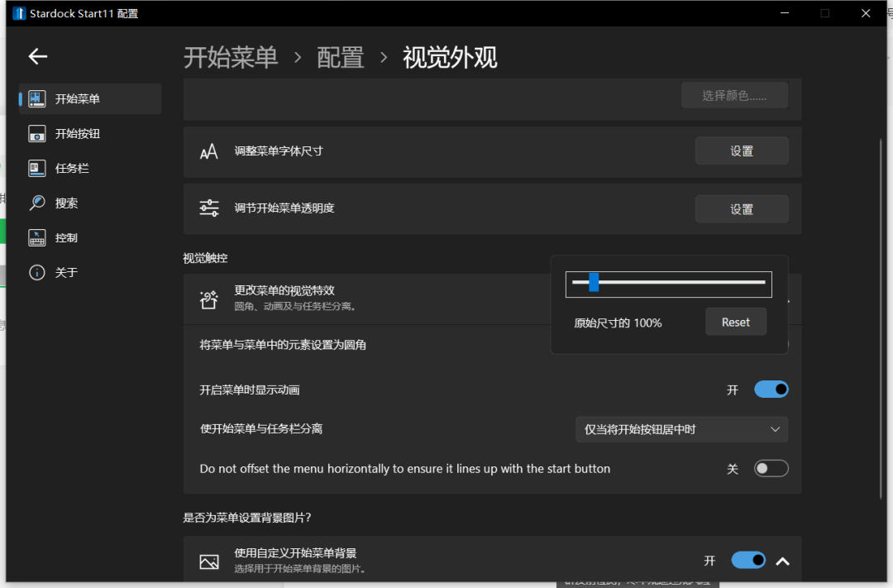This screenshot has height=588, width=893.
Task: Click the Start button sidebar icon
Action: click(x=37, y=133)
